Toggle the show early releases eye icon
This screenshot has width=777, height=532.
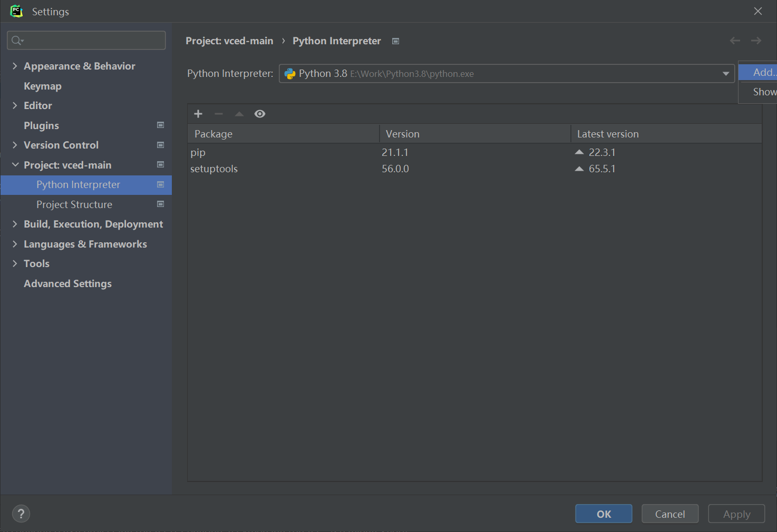pos(260,114)
